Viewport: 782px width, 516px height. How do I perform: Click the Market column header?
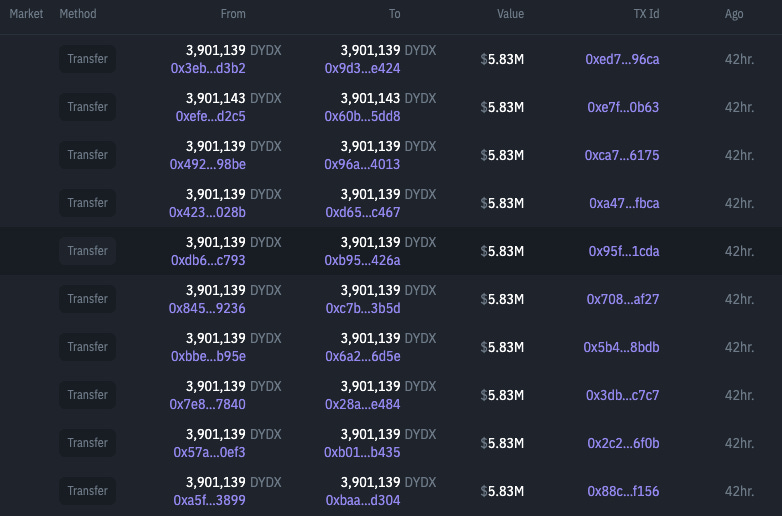click(26, 14)
